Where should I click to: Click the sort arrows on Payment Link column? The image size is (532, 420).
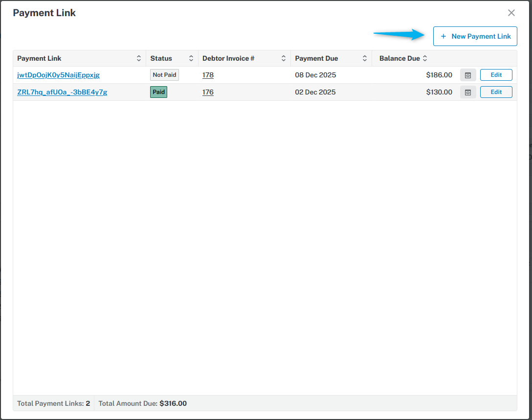point(139,58)
